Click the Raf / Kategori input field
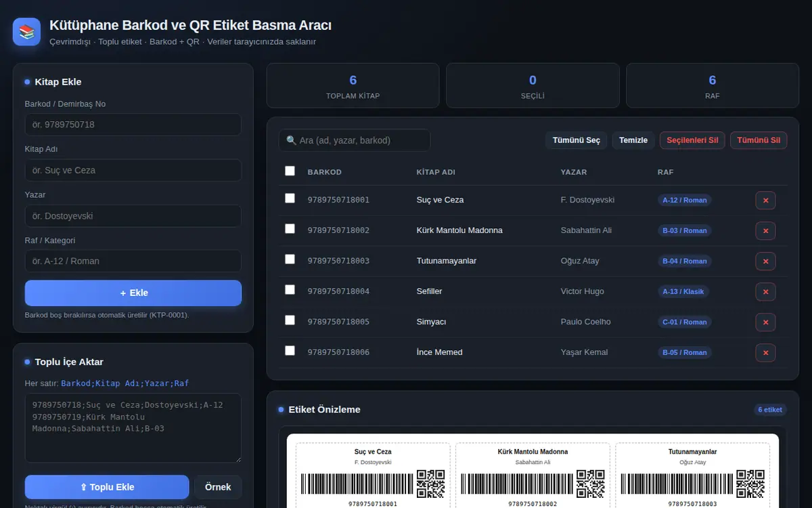The width and height of the screenshot is (812, 508). [x=133, y=261]
